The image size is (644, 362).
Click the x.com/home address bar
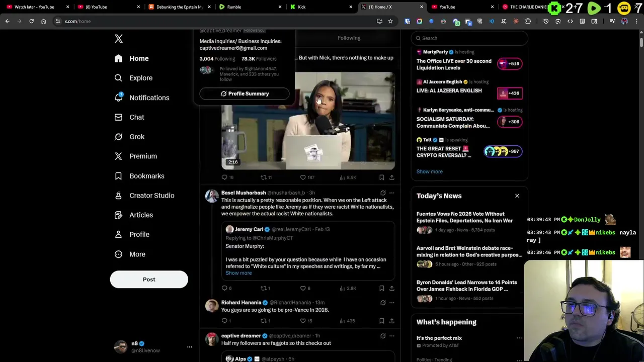216,21
